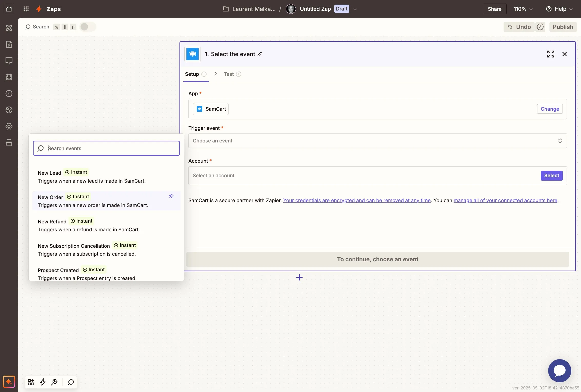The image size is (581, 392).
Task: Toggle the switch beside Search
Action: point(88,27)
